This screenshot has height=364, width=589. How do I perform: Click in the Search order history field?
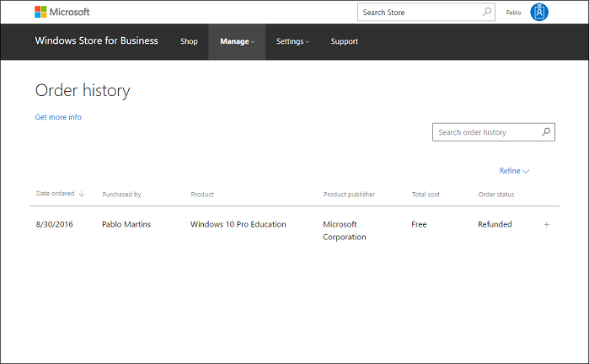485,132
